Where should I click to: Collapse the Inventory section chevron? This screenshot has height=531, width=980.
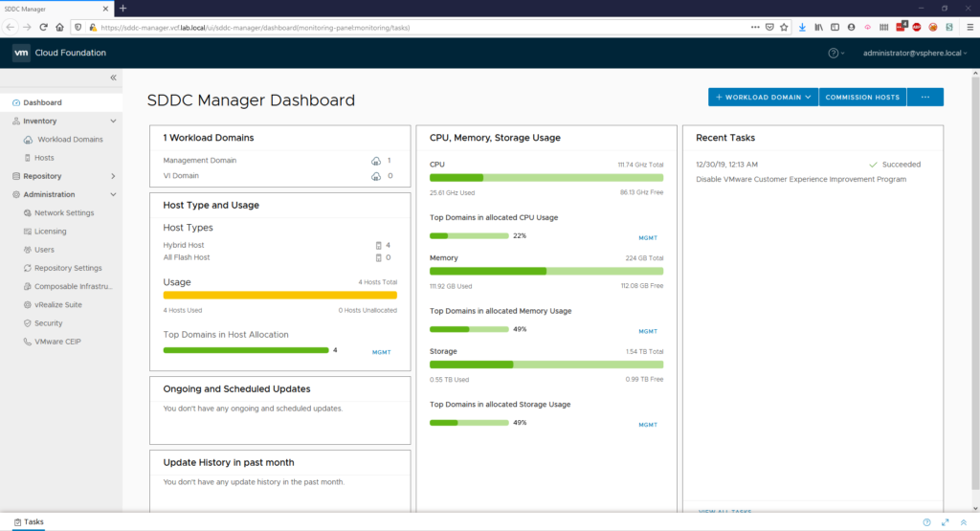click(x=113, y=122)
